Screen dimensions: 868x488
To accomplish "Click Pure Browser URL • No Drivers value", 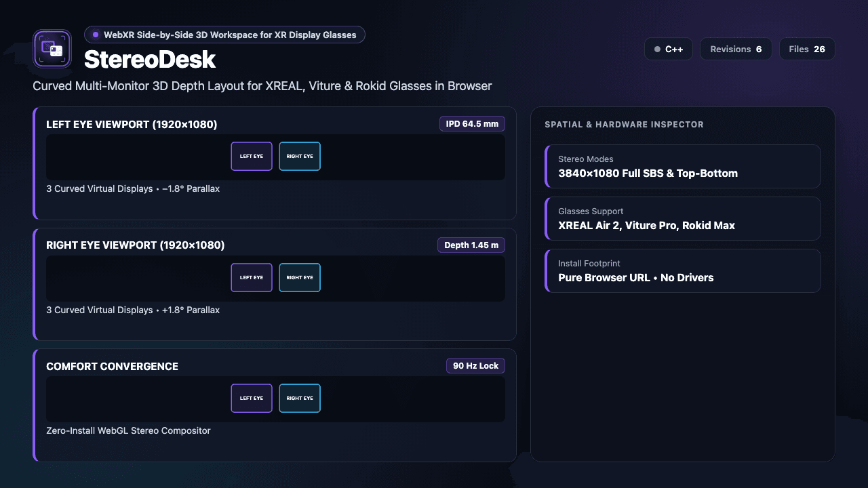I will (x=636, y=278).
